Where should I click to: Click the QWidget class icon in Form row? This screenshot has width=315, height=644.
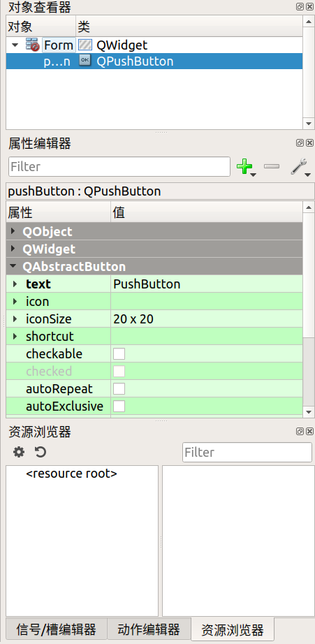tap(85, 45)
